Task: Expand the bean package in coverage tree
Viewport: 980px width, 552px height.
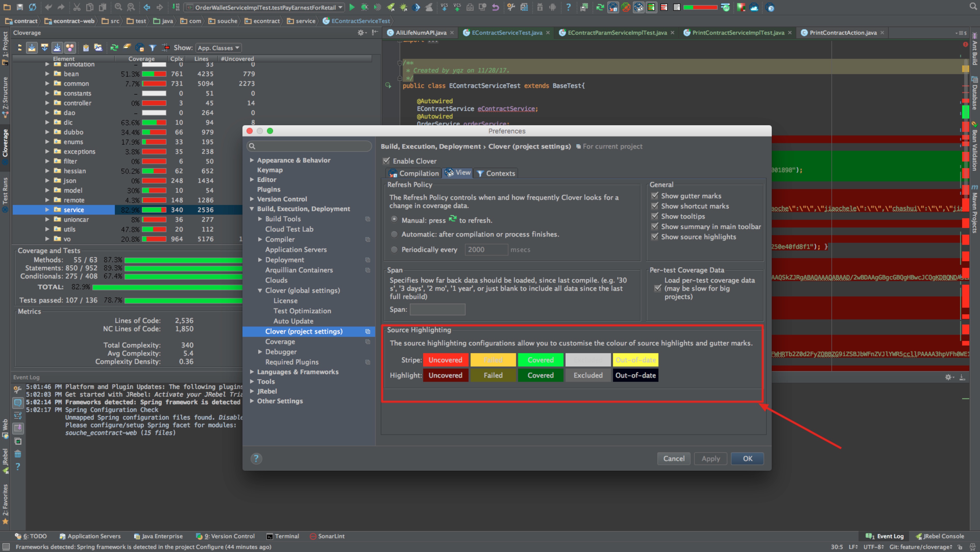Action: click(x=47, y=74)
